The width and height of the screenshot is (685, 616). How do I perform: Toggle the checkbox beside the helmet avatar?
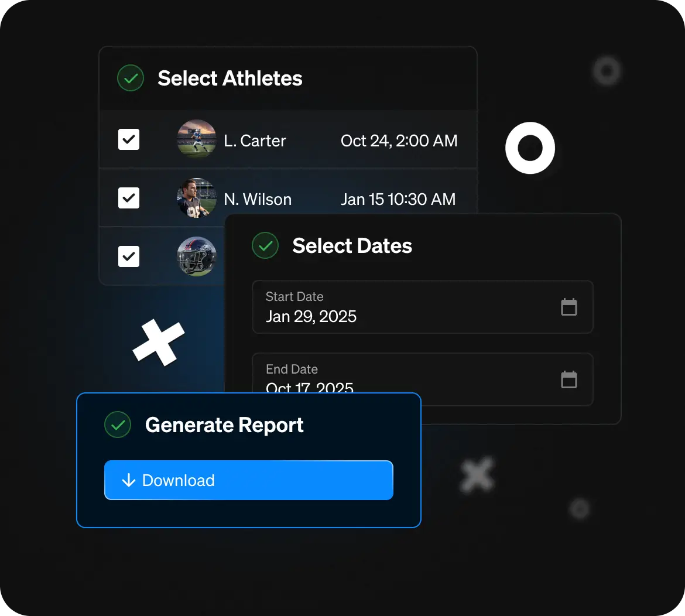[x=129, y=256]
